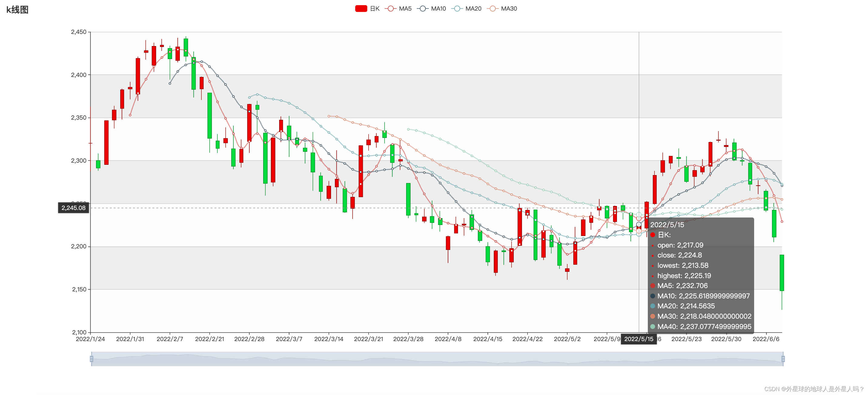Screen dimensions: 868x395
Task: Click the 2,350 y-axis label
Action: [78, 118]
